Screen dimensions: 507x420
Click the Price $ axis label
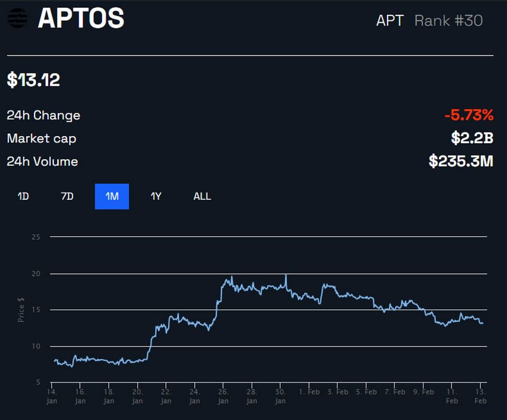(x=21, y=310)
